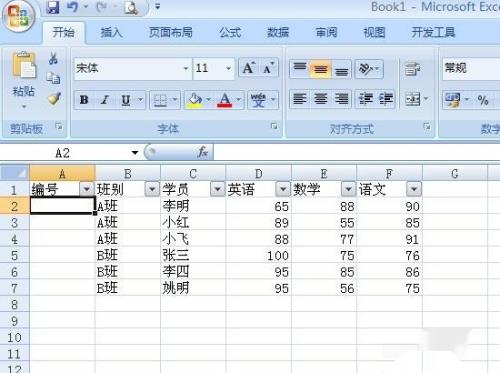Open the text orientation button
Screen dimensions: 500x373
click(369, 69)
